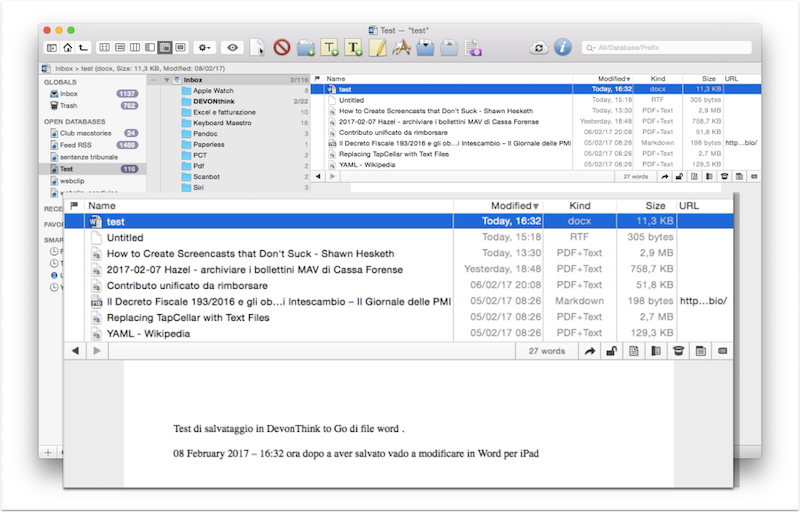Click the book-like icon after the page icon in enlarged bar
This screenshot has width=800, height=512.
[x=656, y=351]
